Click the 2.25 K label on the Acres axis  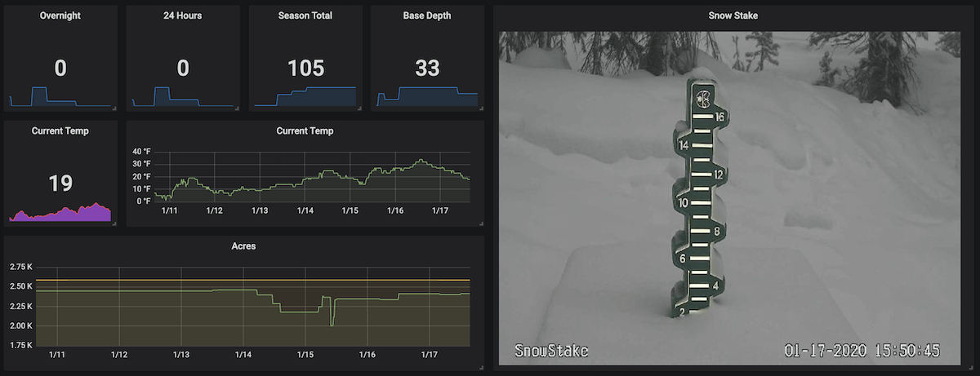20,306
